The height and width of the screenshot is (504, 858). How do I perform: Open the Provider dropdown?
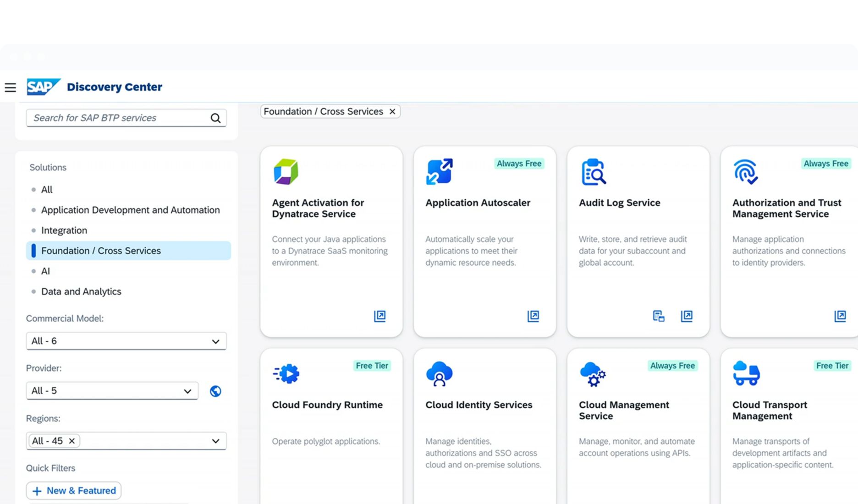pos(112,391)
